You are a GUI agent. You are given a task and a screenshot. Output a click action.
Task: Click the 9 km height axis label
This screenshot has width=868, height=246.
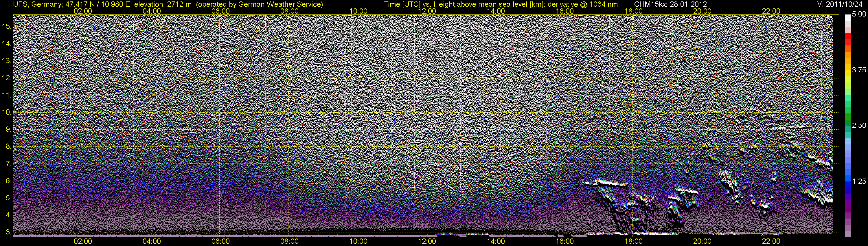click(8, 129)
